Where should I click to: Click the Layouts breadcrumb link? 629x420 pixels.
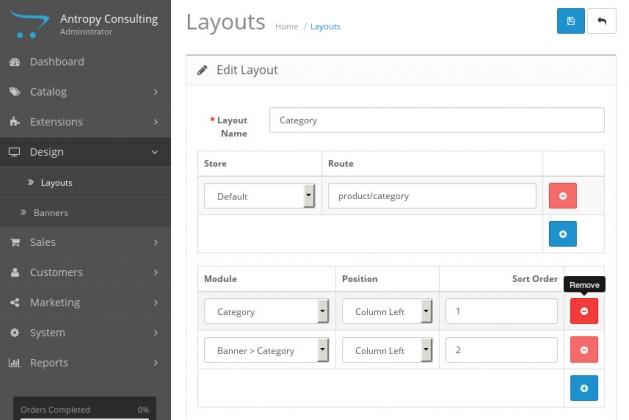pos(325,26)
